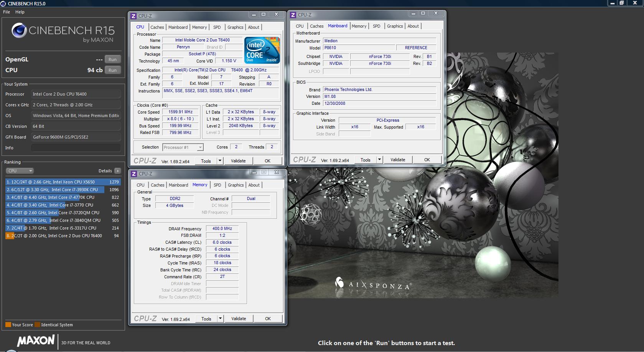Click Validate in the CPU window
Viewport: 644px width, 352px height.
(238, 161)
